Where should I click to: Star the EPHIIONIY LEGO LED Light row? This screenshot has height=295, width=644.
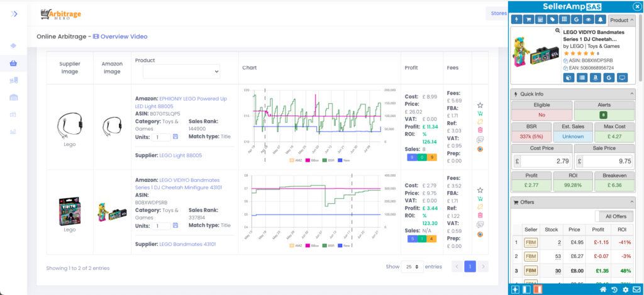click(480, 106)
